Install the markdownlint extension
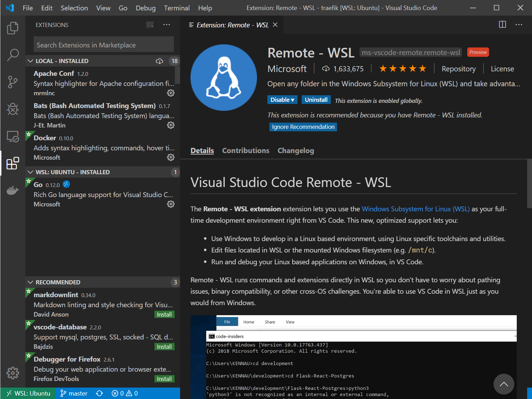Image resolution: width=532 pixels, height=399 pixels. coord(164,314)
